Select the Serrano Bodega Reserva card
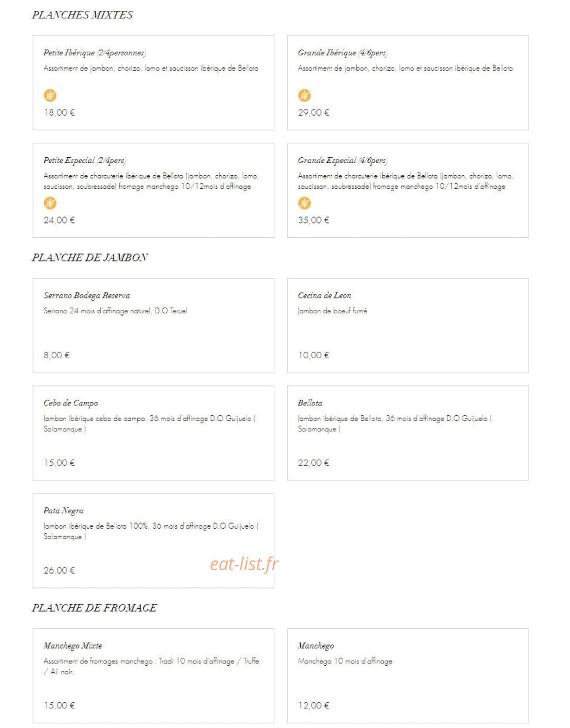The height and width of the screenshot is (728, 570). pos(153,325)
